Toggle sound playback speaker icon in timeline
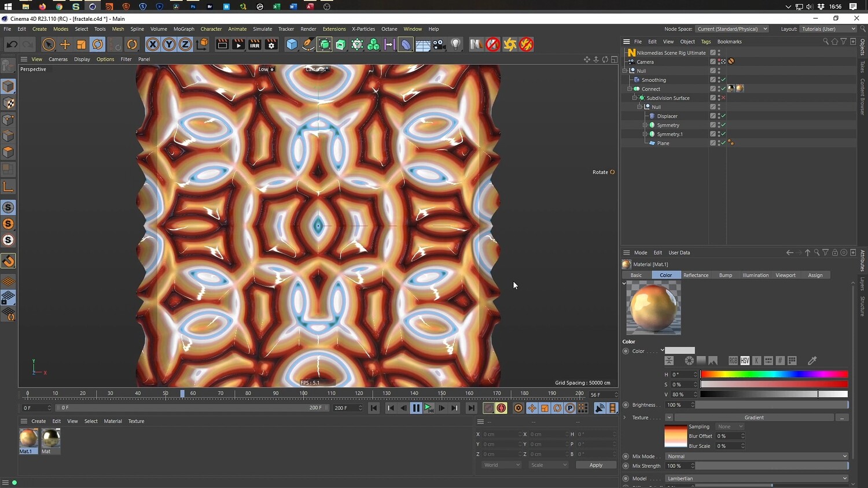This screenshot has height=488, width=868. [600, 408]
